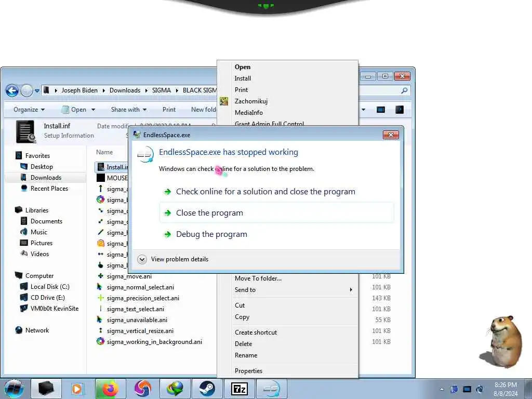
Task: Select sigma_vertical_resize.ani file
Action: [x=140, y=331]
